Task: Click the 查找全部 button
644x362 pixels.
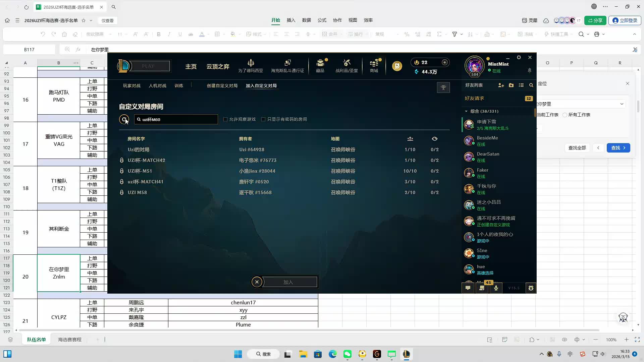Action: [x=577, y=148]
